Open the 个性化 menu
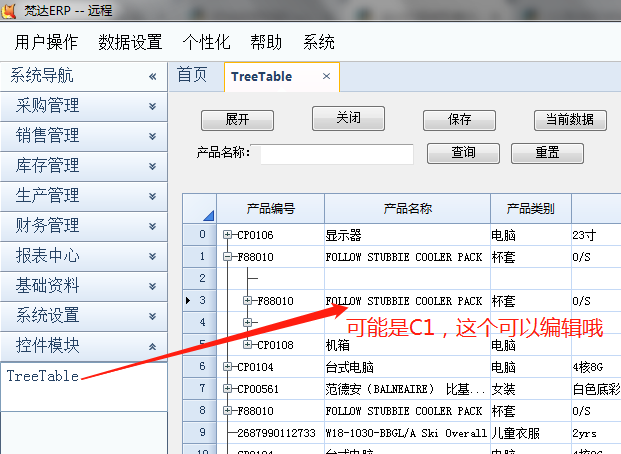This screenshot has height=454, width=621. tap(206, 42)
